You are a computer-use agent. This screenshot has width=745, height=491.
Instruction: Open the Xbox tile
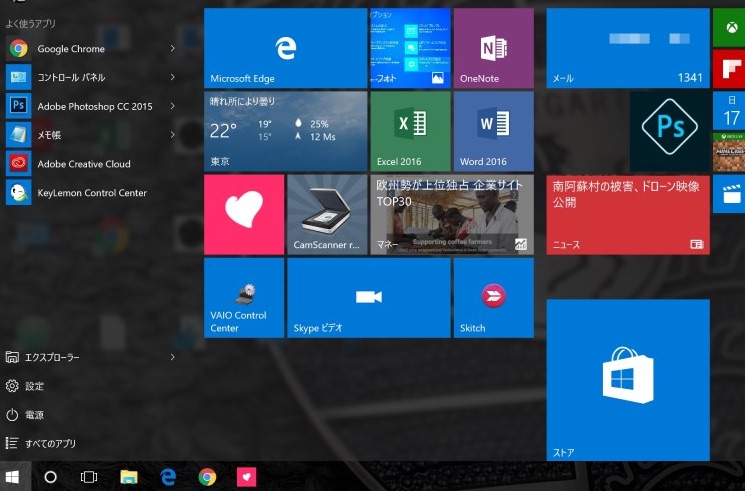pyautogui.click(x=729, y=28)
